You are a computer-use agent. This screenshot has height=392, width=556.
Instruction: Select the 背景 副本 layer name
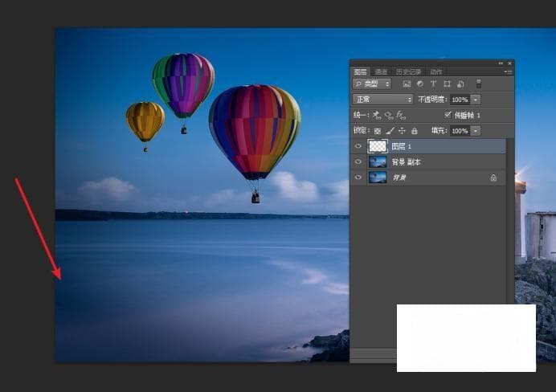pos(407,162)
